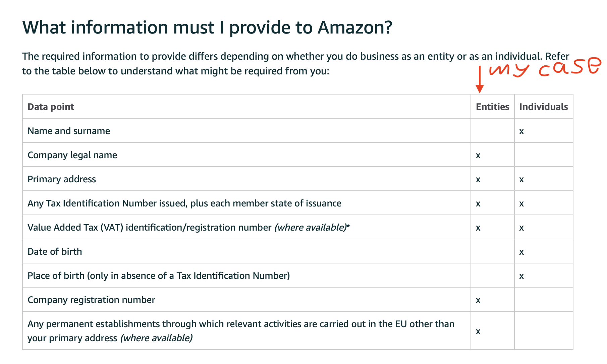Select the x mark for Company legal name entities
Image resolution: width=607 pixels, height=364 pixels.
click(x=478, y=156)
